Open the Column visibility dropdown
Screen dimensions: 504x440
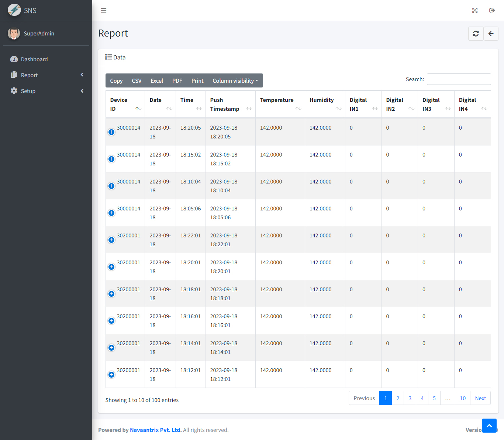[235, 80]
